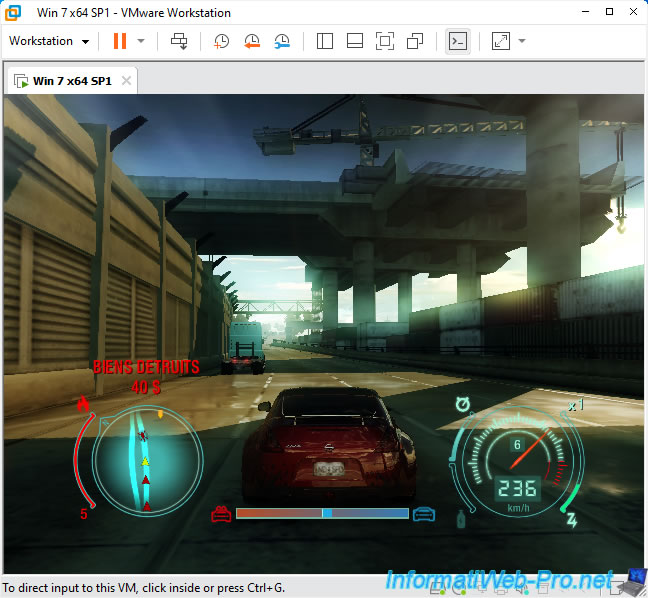Revert the VM to its previous snapshot
This screenshot has width=648, height=598.
pyautogui.click(x=252, y=41)
